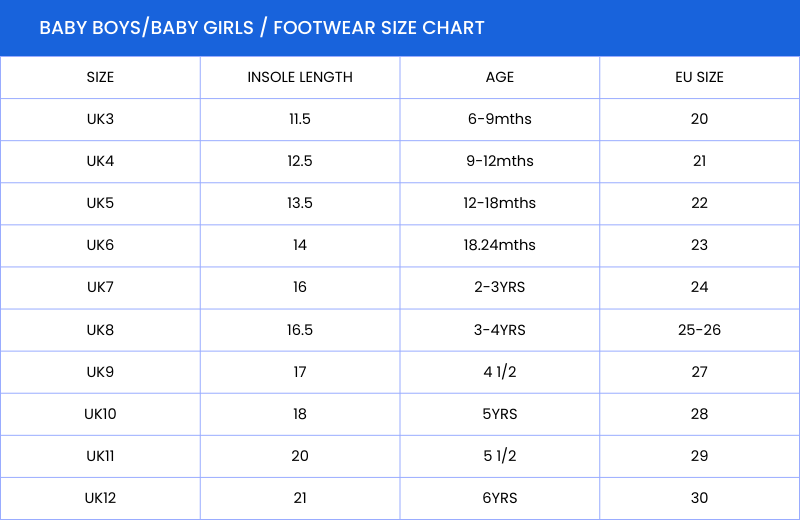Screen dimensions: 800x520
Task: Select the UK3 size cell
Action: pyautogui.click(x=100, y=119)
